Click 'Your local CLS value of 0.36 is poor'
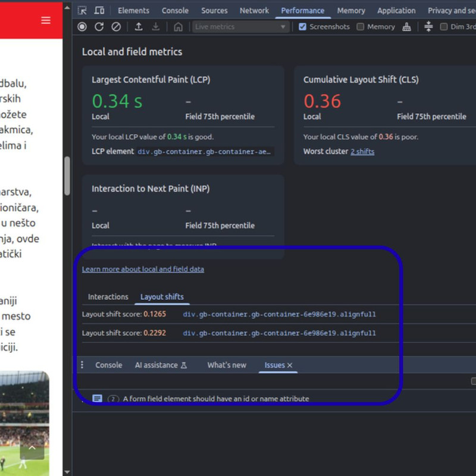Image resolution: width=476 pixels, height=476 pixels. tap(361, 137)
